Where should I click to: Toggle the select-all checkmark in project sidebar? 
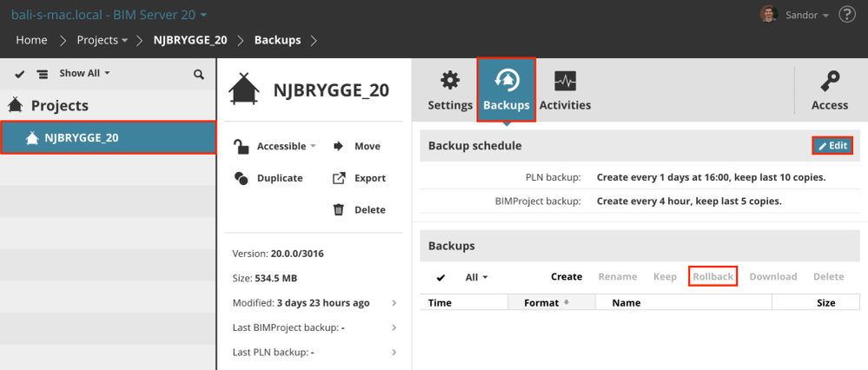point(20,75)
